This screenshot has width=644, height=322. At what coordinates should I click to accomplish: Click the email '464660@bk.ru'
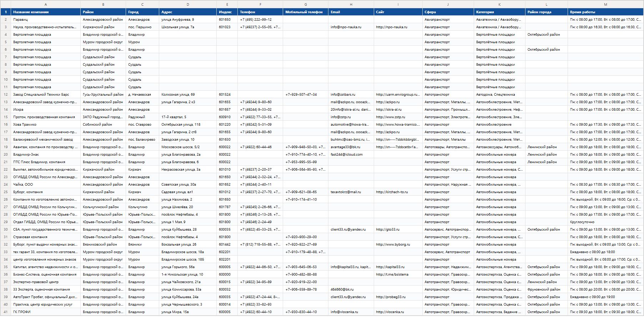[x=351, y=290]
